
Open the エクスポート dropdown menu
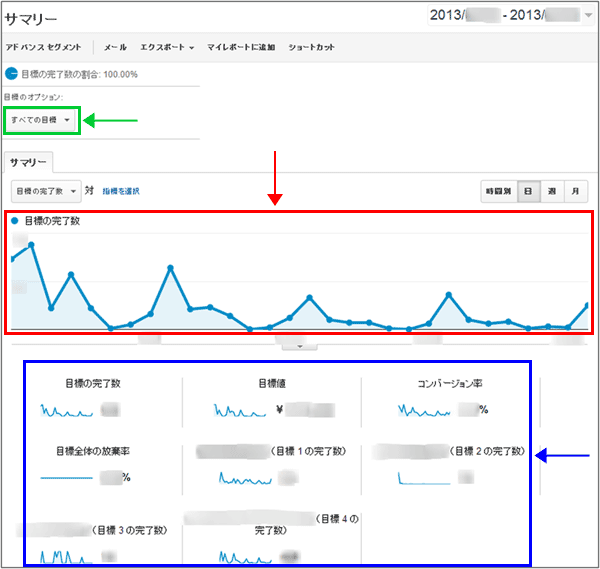click(167, 47)
